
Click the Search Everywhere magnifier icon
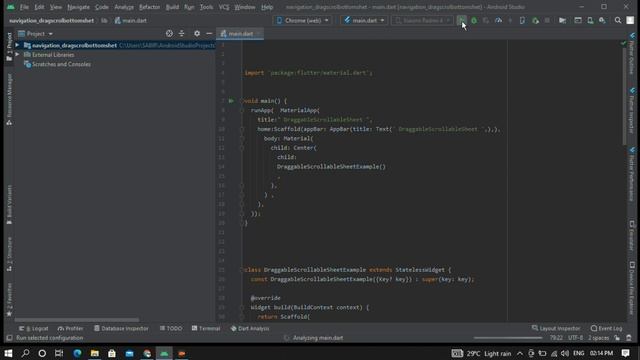pyautogui.click(x=618, y=20)
